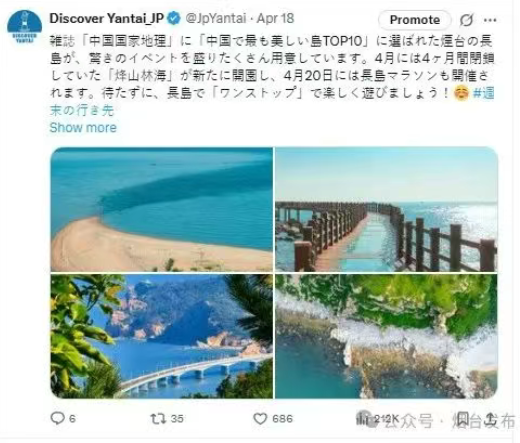
Task: Open the @JpYantai handle link
Action: [216, 18]
